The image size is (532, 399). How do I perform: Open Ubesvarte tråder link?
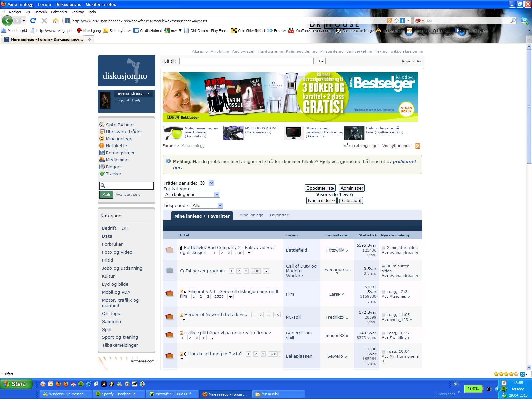124,132
